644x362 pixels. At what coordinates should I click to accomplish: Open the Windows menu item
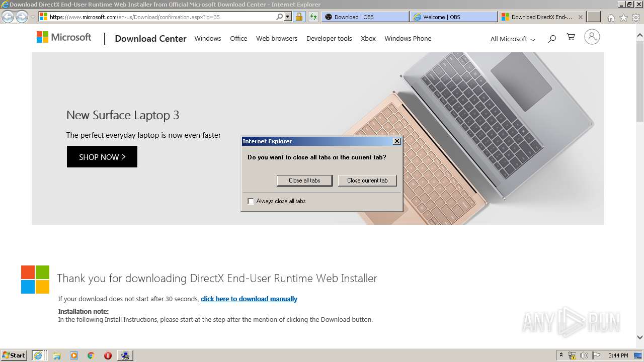[208, 38]
